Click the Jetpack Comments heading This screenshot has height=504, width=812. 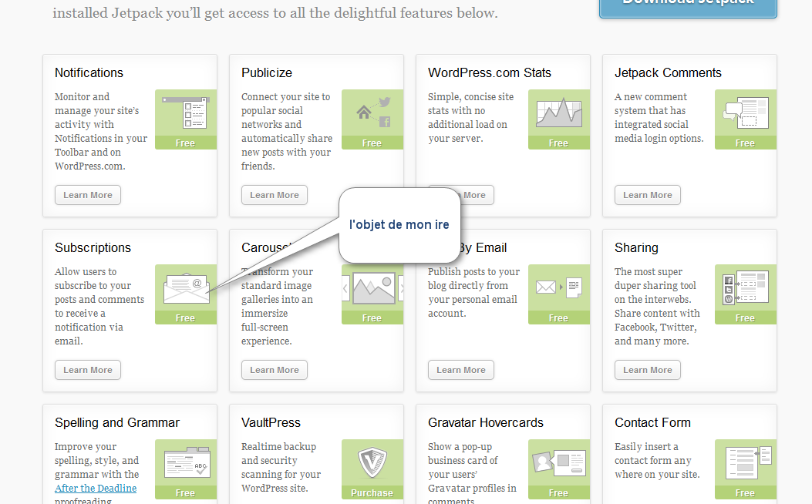668,73
